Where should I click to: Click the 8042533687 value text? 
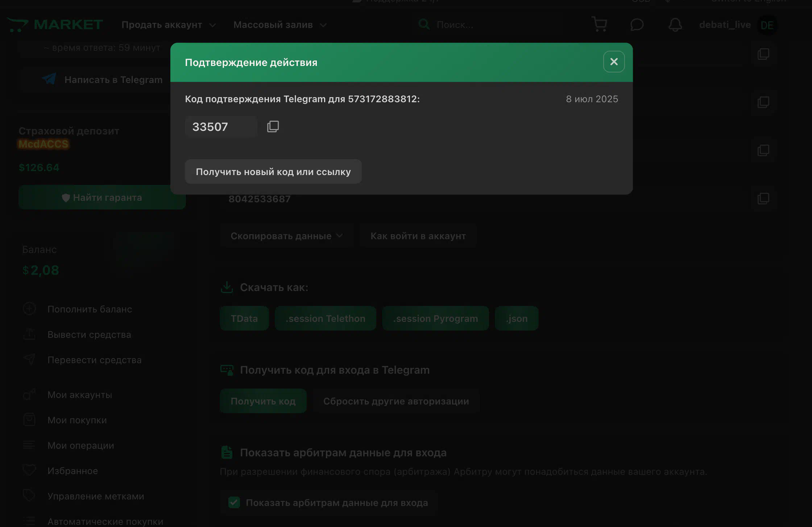coord(260,199)
